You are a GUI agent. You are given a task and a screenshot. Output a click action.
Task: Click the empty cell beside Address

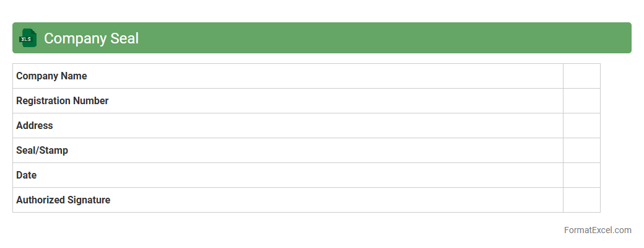581,126
